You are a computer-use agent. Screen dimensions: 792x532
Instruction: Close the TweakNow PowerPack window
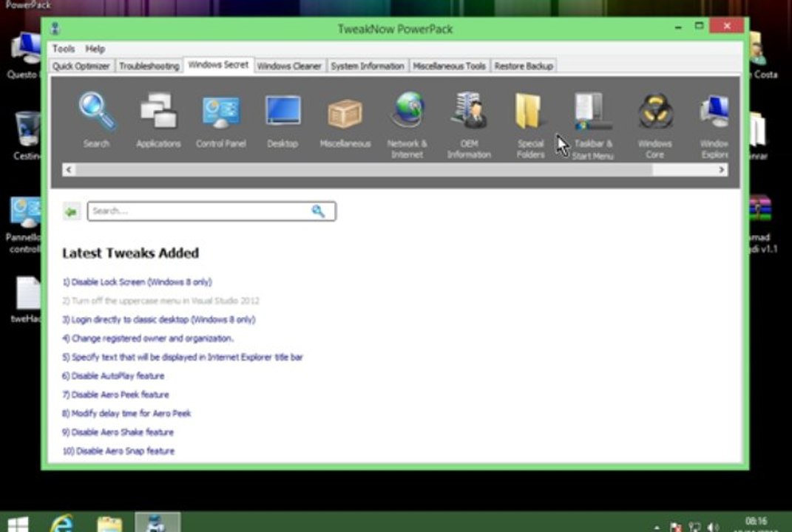[727, 26]
